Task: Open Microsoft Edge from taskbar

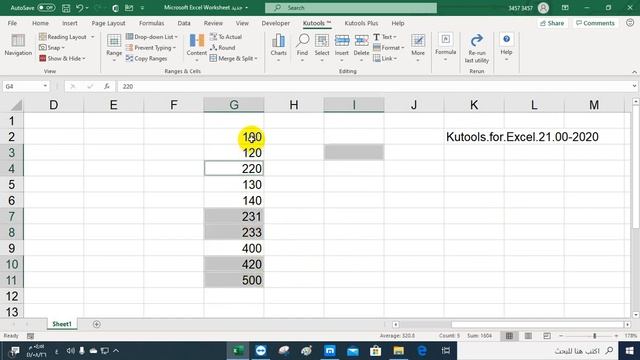Action: click(422, 351)
